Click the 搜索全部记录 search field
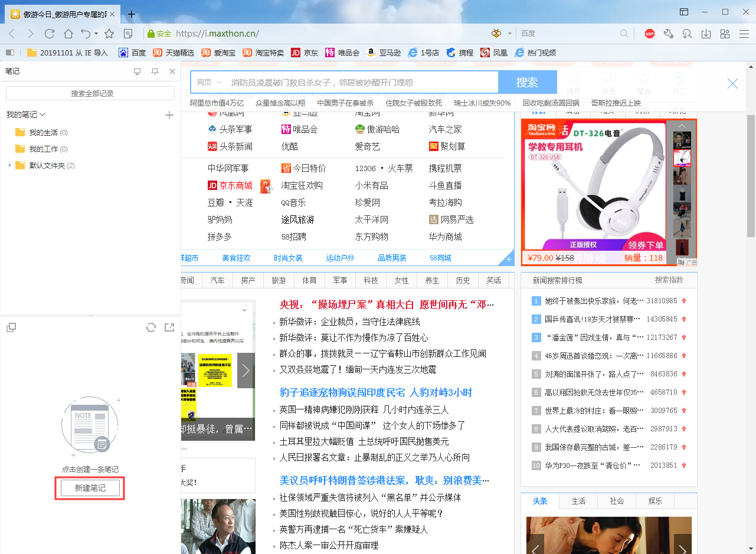 tap(90, 93)
